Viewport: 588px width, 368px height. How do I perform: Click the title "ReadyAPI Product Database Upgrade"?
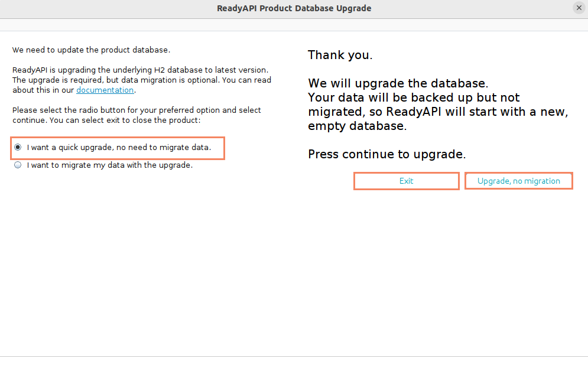(294, 8)
